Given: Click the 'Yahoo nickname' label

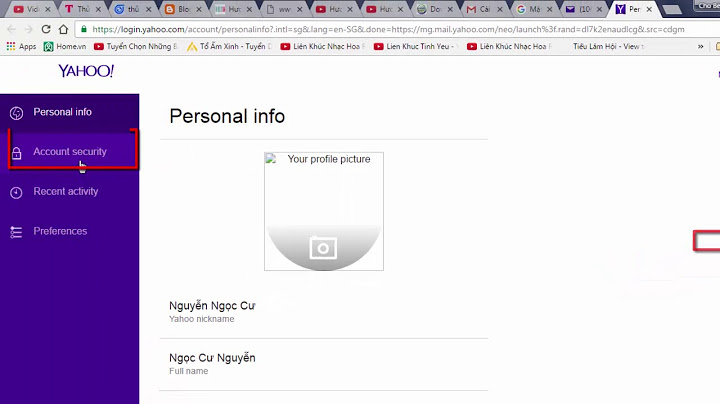Looking at the screenshot, I should pos(202,319).
